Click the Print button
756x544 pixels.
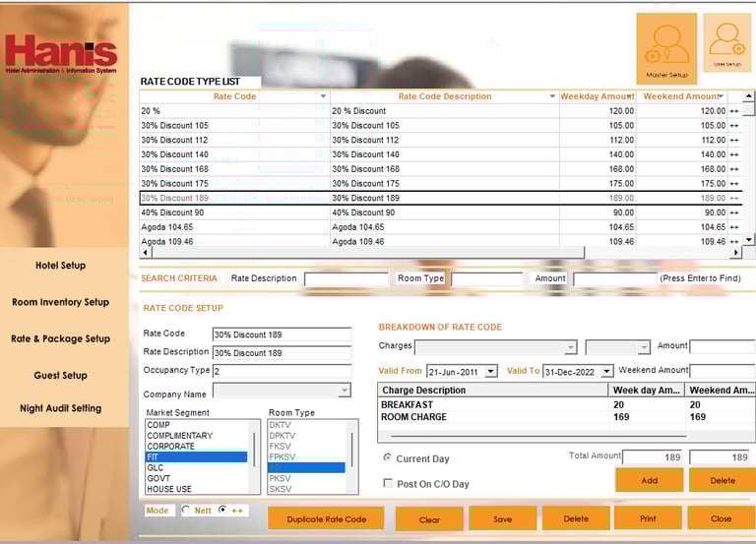[648, 518]
